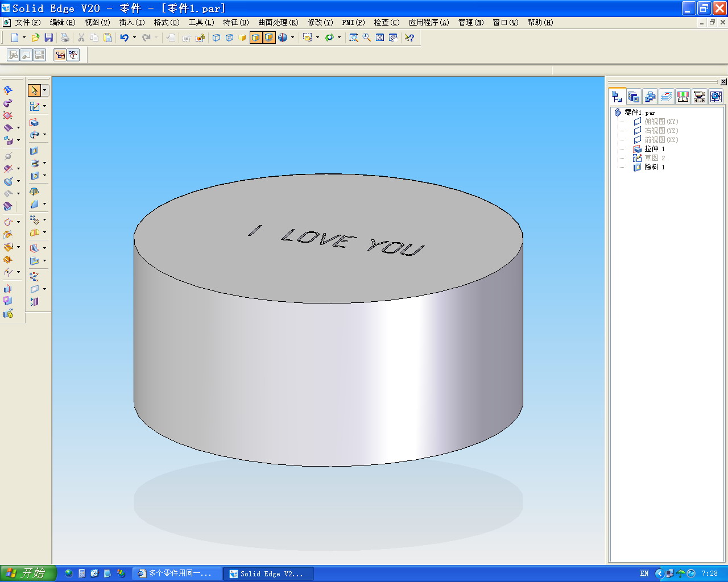Choose the Rib feature tool
728x582 pixels.
[34, 248]
